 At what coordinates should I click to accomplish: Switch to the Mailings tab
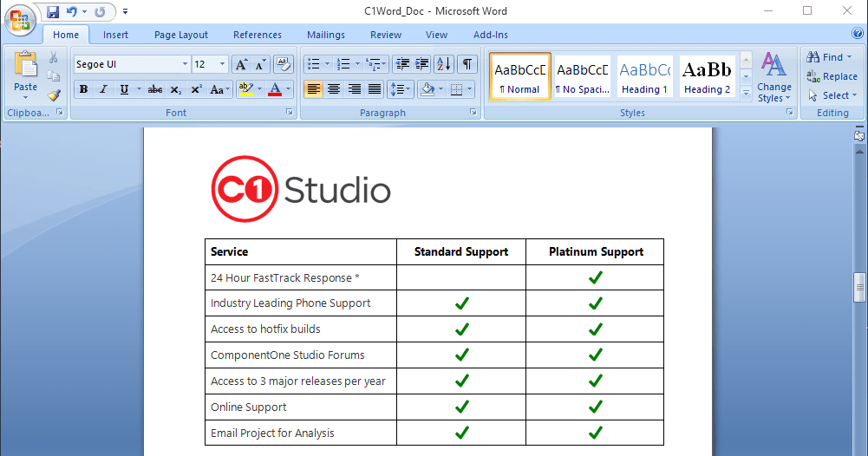[x=326, y=35]
